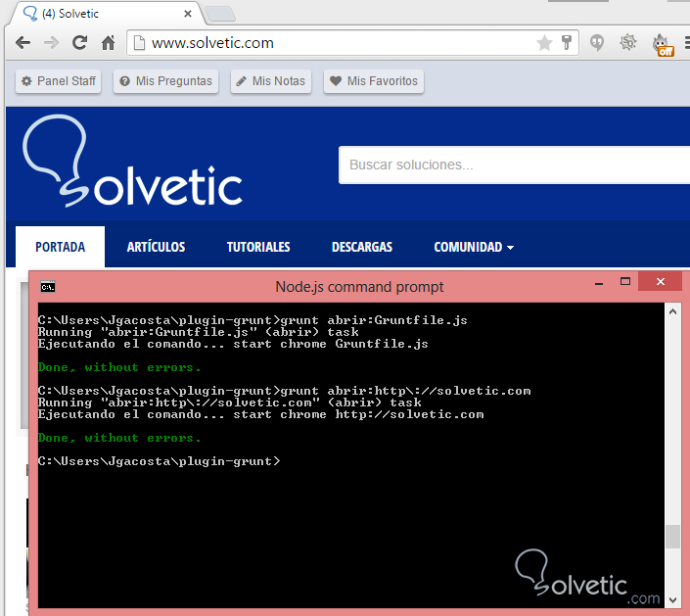Click the console scrollbar thumb
The image size is (690, 616).
click(672, 537)
